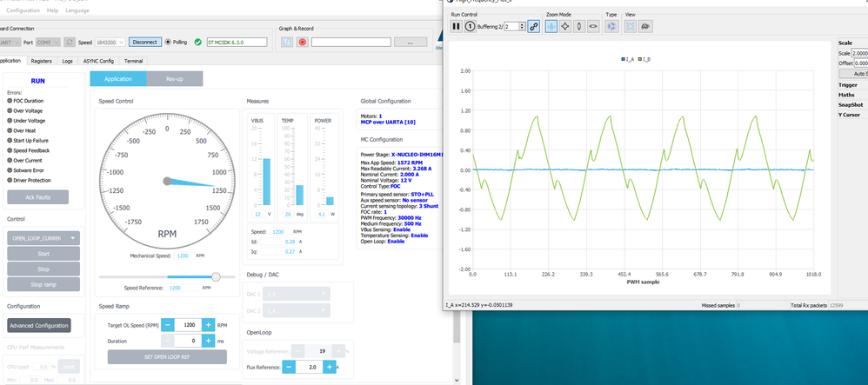Click the Disconnect button
Image resolution: width=868 pixels, height=385 pixels.
[145, 42]
